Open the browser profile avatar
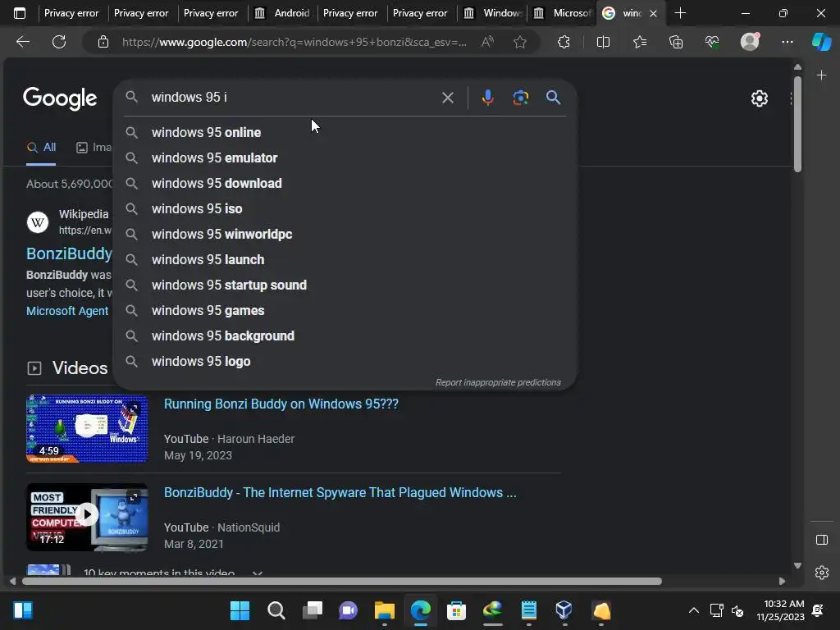The height and width of the screenshot is (630, 840). pyautogui.click(x=750, y=41)
